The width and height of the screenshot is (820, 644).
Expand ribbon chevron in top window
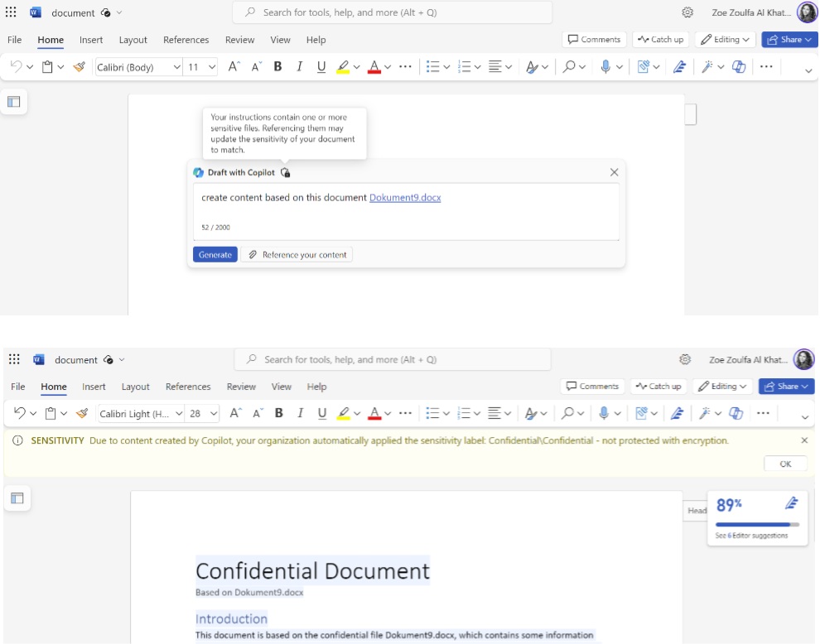(x=808, y=70)
